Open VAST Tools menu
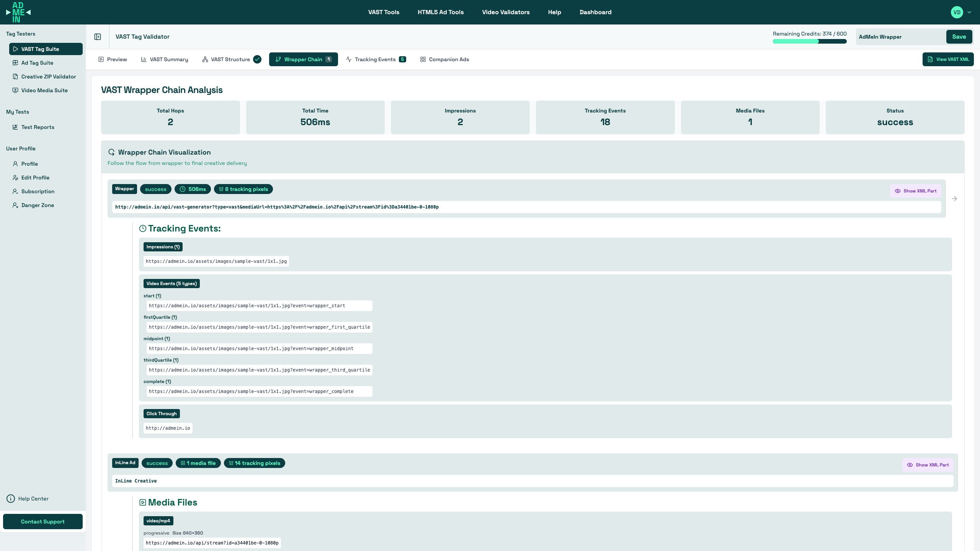 click(384, 12)
